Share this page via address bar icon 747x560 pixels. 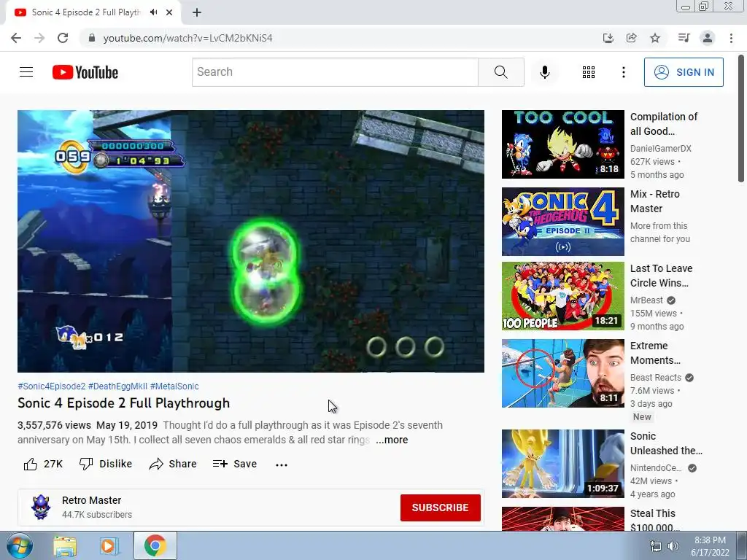tap(631, 38)
